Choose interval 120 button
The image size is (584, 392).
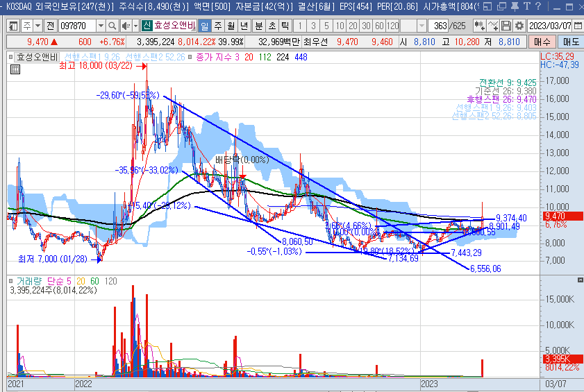click(x=392, y=26)
